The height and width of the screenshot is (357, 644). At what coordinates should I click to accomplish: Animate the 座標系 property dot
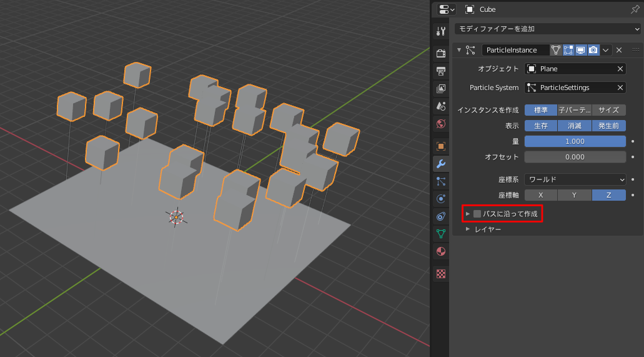pos(633,179)
